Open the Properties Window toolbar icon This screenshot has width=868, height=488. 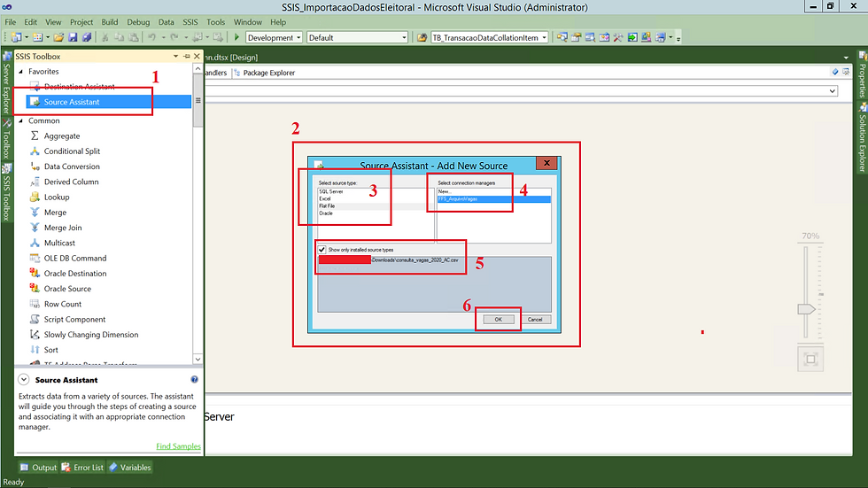(576, 37)
